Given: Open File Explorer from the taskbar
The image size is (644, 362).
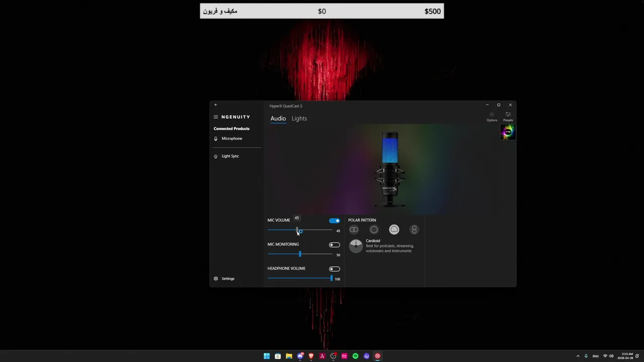Looking at the screenshot, I should (x=289, y=356).
